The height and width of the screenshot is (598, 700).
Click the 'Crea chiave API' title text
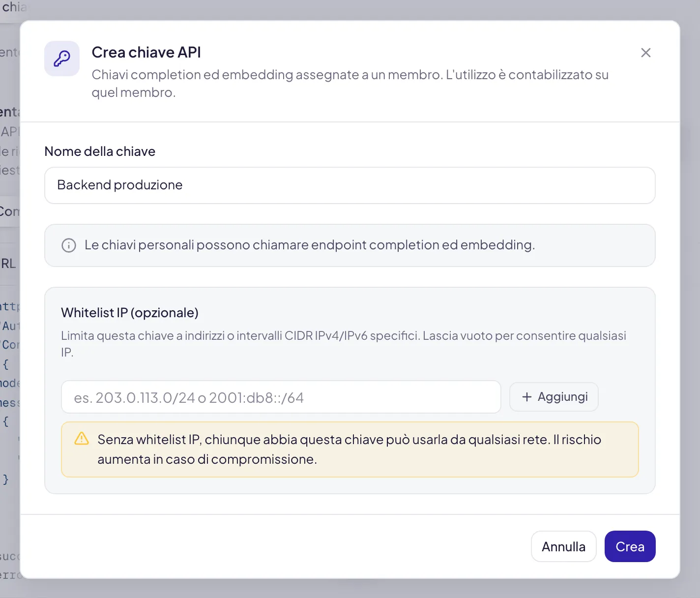tap(146, 52)
